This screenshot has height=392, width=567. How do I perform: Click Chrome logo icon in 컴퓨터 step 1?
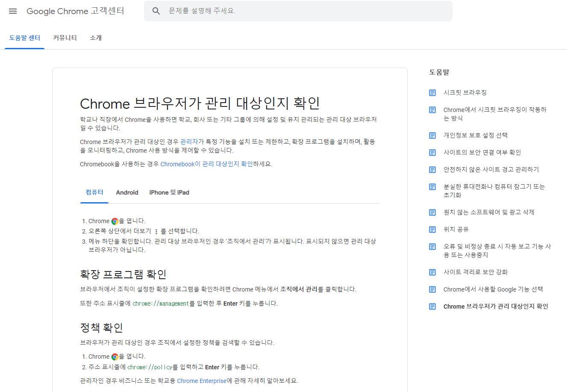115,221
